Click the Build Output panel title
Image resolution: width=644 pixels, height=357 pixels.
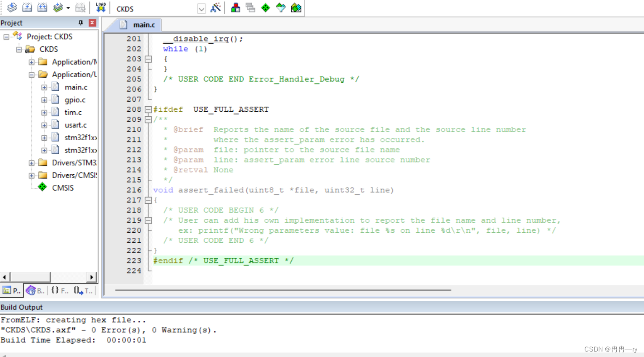[21, 307]
